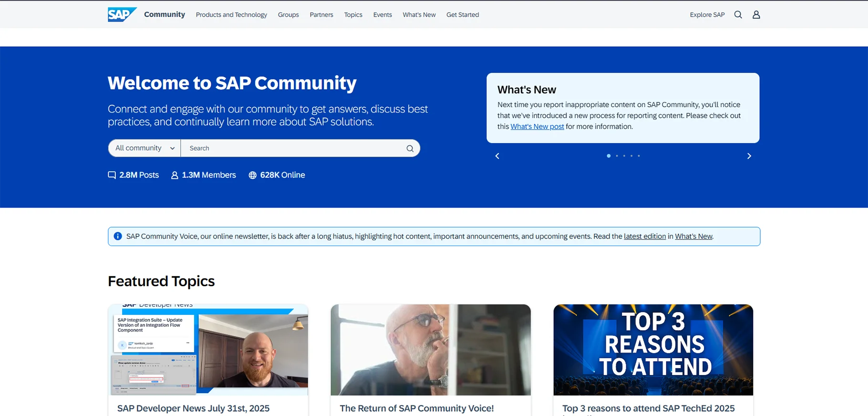Screen dimensions: 868x416
Task: Click the search magnifier inside Search field
Action: pos(410,148)
